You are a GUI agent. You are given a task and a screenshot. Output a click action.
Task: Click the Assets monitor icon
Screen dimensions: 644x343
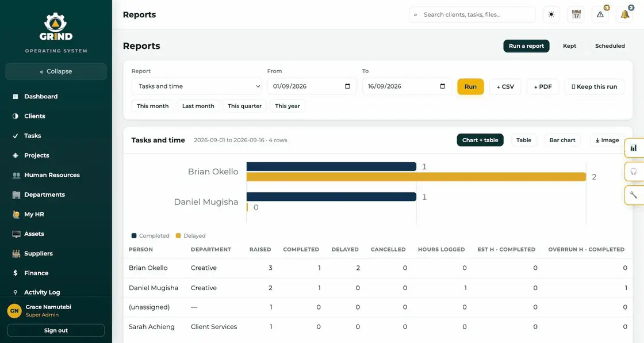point(16,234)
